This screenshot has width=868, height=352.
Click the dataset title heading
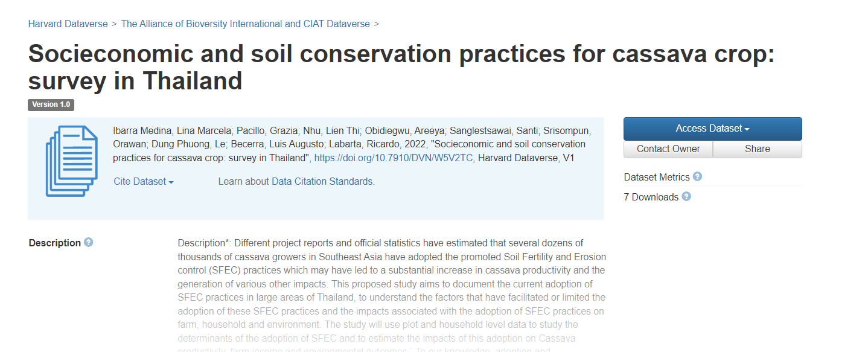401,67
